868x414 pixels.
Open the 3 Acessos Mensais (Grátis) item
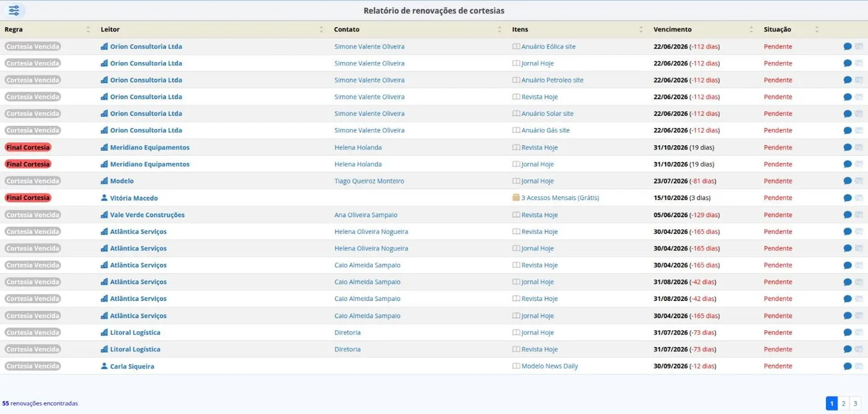tap(560, 198)
